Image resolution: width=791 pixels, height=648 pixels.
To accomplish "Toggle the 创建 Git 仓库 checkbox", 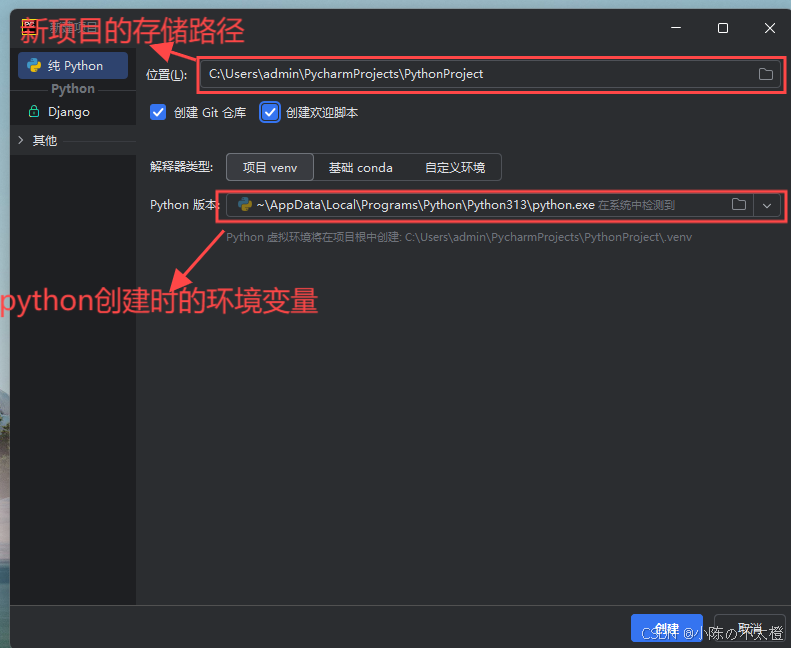I will point(158,112).
